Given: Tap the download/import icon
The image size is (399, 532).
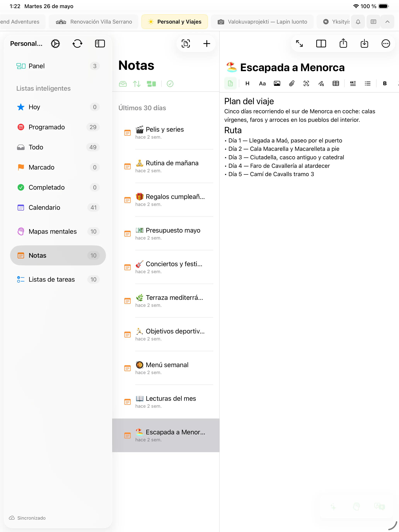Looking at the screenshot, I should 364,43.
